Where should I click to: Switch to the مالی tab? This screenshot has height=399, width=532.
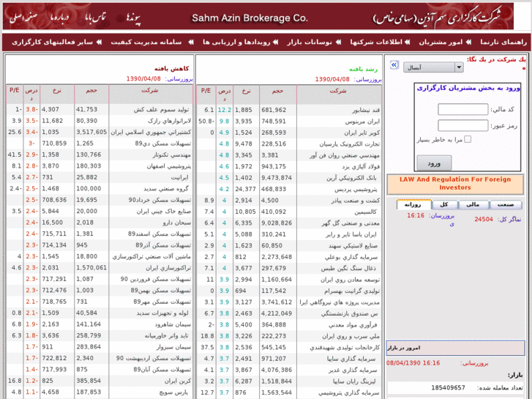pyautogui.click(x=473, y=205)
